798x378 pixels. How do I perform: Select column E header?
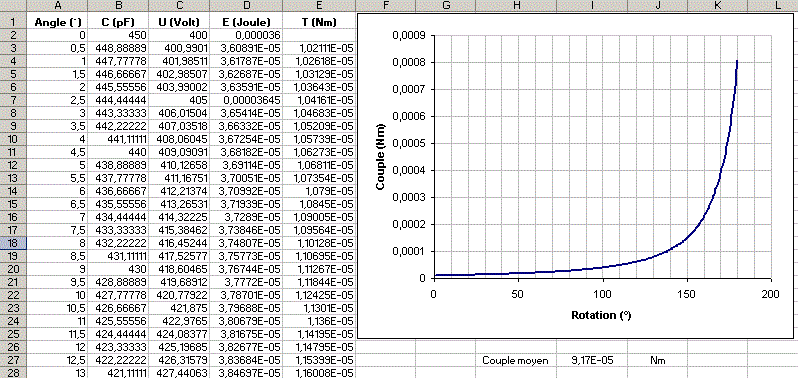tap(319, 6)
